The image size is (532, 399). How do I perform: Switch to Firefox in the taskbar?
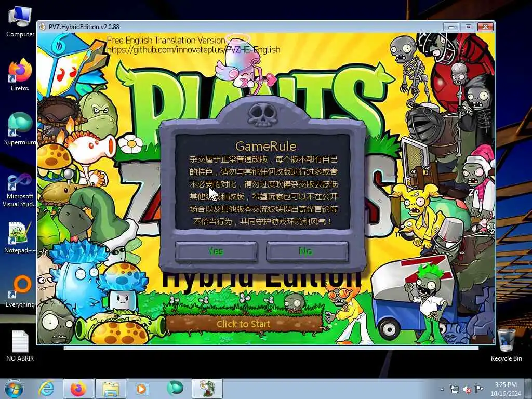(78, 389)
